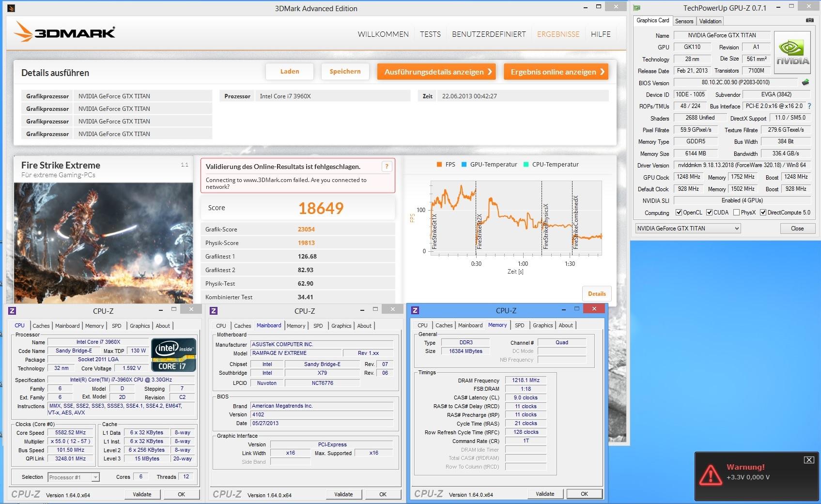Open Graphics tab in CPU-Z Mainboard window
This screenshot has height=504, width=821.
[341, 326]
